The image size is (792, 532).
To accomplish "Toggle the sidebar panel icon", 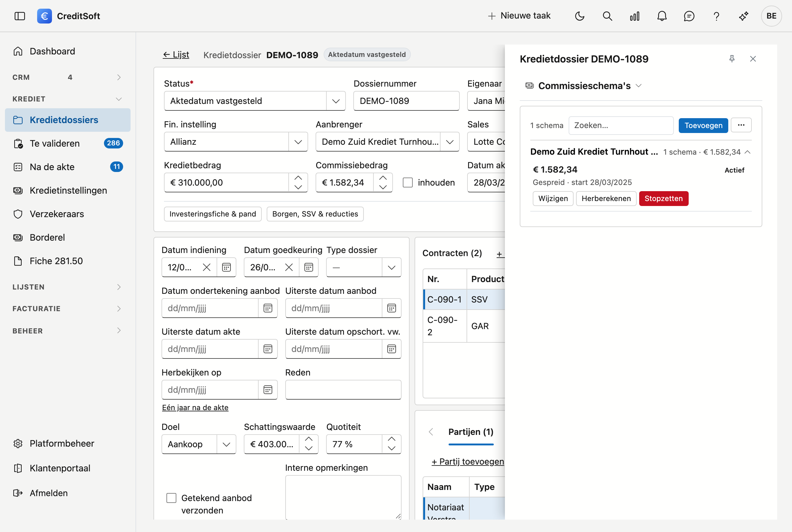I will [20, 16].
